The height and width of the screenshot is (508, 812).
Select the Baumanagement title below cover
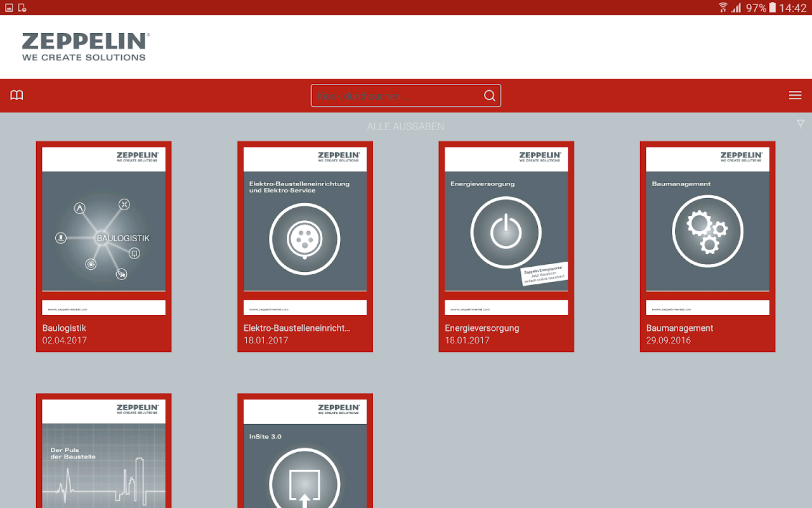pyautogui.click(x=679, y=328)
